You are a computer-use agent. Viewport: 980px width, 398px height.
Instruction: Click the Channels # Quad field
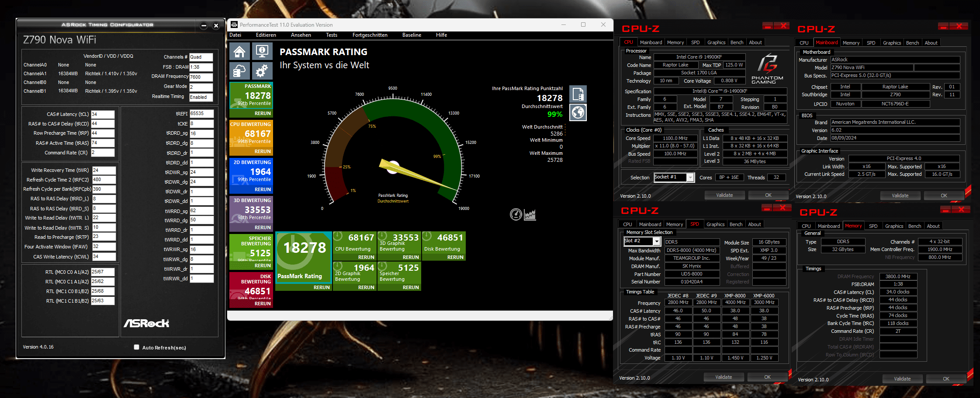coord(201,57)
